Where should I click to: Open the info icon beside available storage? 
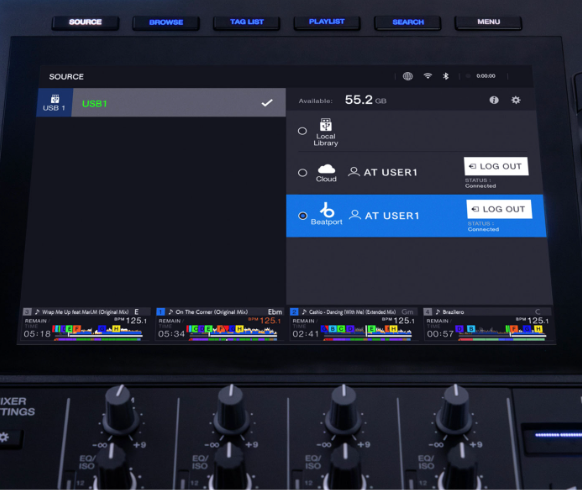(494, 100)
